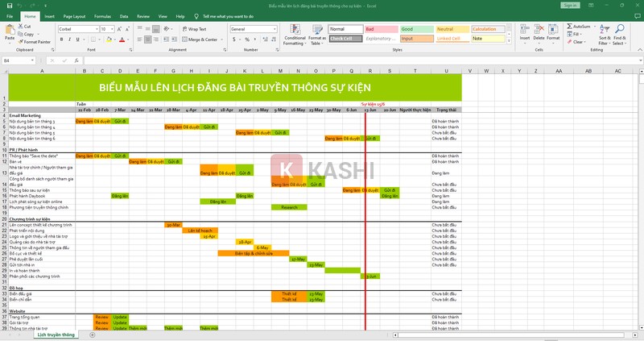Toggle underline formatting

(77, 40)
